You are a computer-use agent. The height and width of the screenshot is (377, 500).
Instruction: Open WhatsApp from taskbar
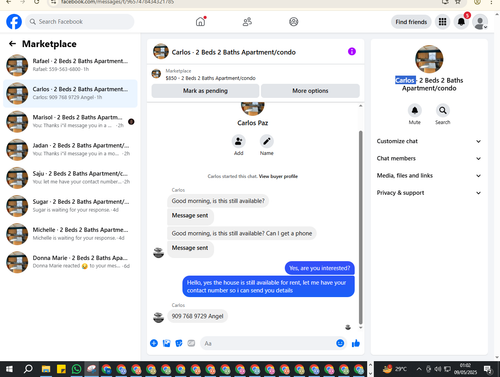coord(76,369)
